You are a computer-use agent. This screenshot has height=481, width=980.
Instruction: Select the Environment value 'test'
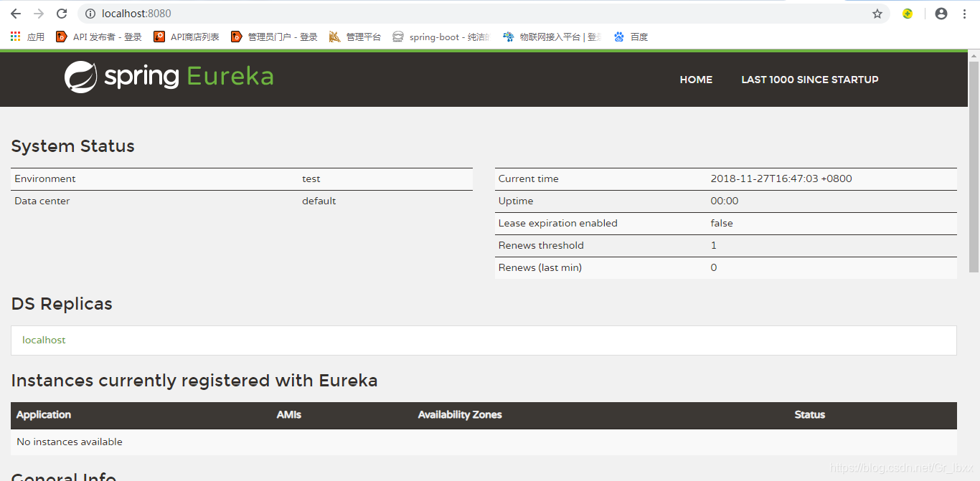(311, 178)
